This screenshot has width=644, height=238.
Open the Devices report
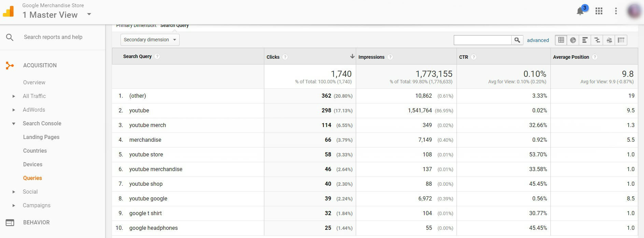click(33, 164)
